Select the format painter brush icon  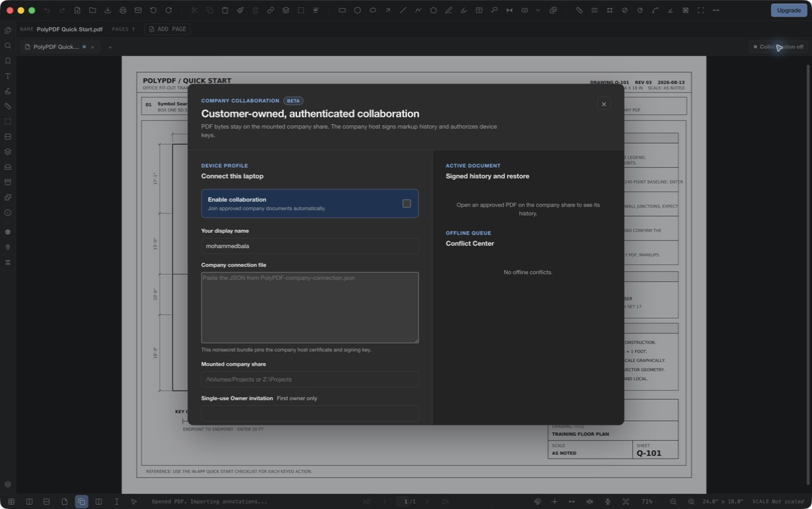coord(240,11)
